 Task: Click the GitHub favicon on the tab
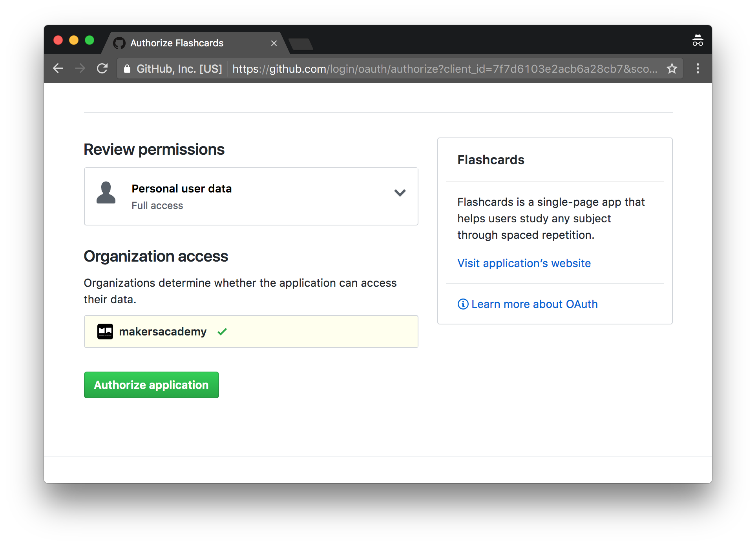tap(119, 43)
